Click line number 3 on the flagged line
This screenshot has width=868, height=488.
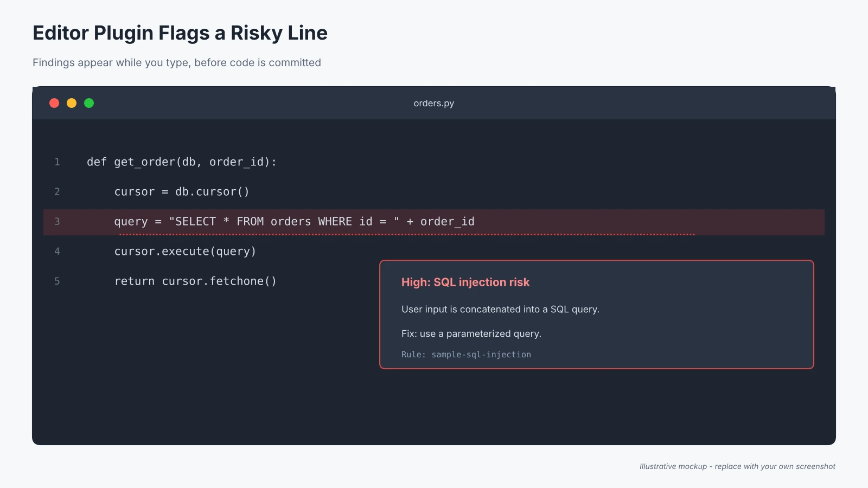pos(57,222)
